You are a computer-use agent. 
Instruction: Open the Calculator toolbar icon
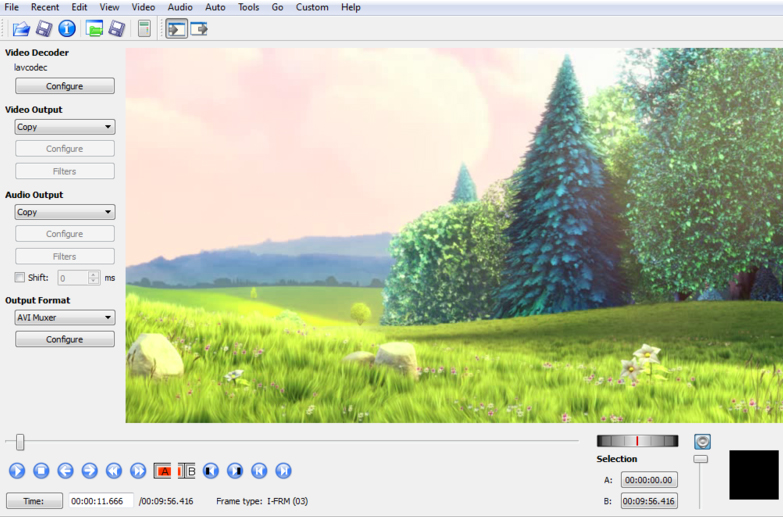pos(144,29)
